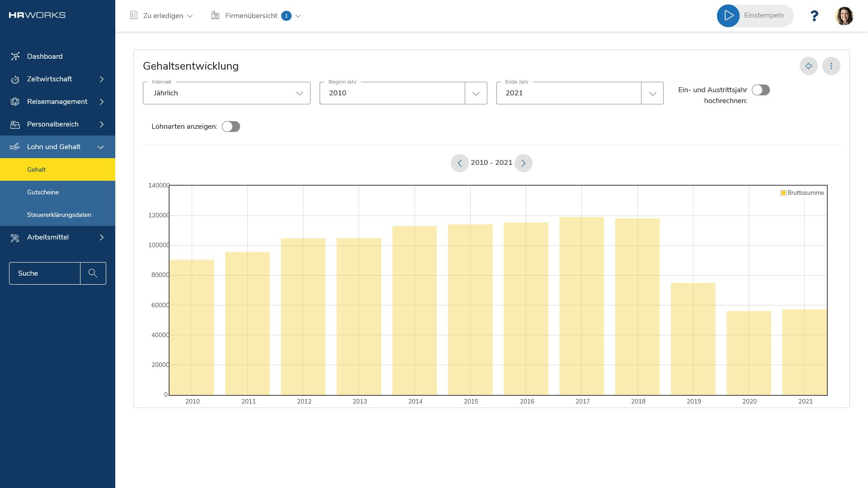The width and height of the screenshot is (868, 488).
Task: Open the three-dot options menu
Action: 831,66
